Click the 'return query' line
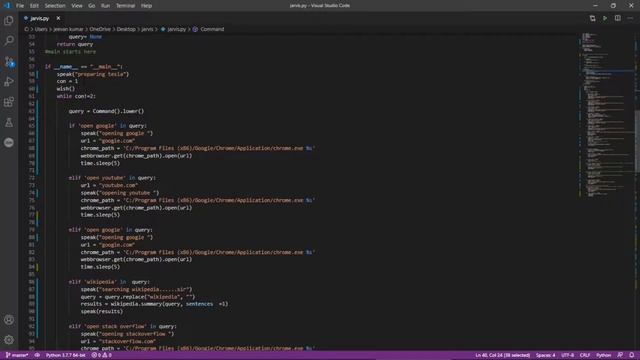The width and height of the screenshot is (640, 360). click(75, 44)
